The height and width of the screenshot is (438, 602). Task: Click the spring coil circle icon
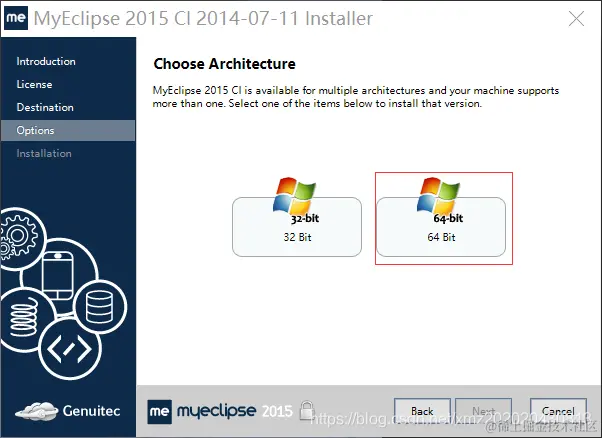click(x=23, y=318)
